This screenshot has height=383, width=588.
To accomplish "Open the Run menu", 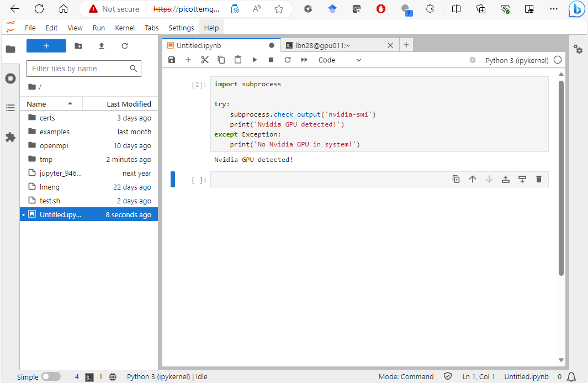I will 99,28.
